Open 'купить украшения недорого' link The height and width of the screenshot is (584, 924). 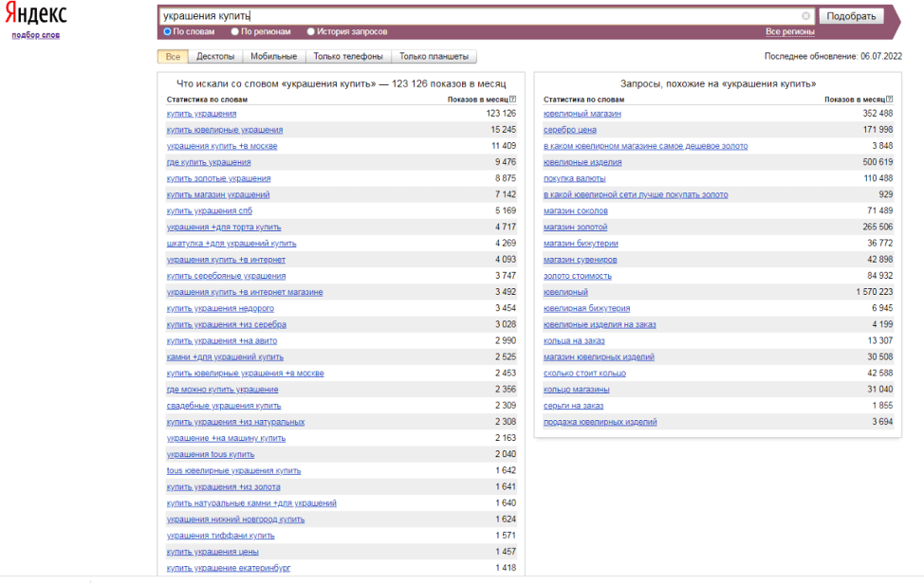click(220, 308)
